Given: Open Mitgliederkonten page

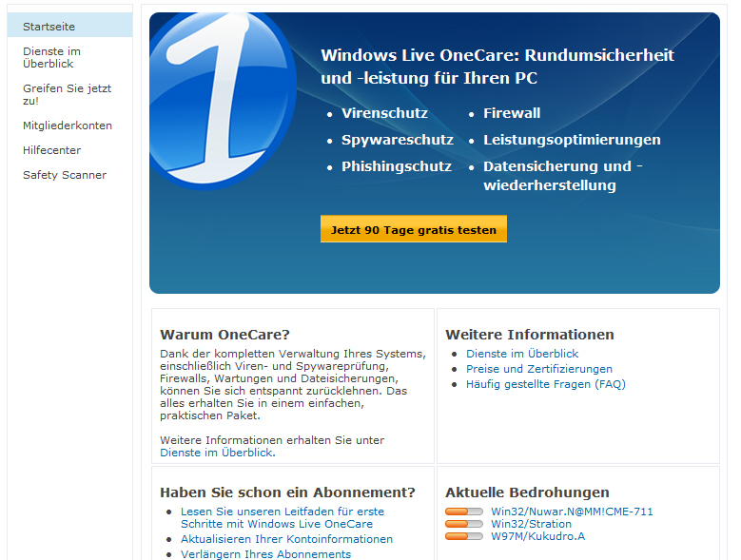Looking at the screenshot, I should pos(68,126).
